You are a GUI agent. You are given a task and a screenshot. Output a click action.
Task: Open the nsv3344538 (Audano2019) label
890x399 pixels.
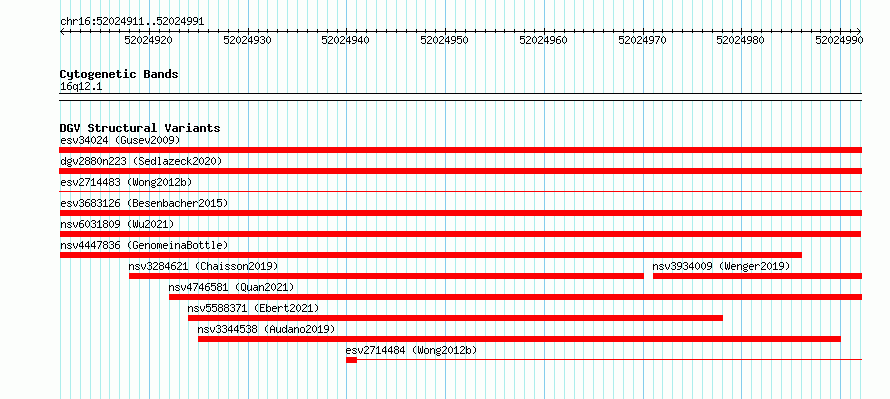tap(266, 329)
